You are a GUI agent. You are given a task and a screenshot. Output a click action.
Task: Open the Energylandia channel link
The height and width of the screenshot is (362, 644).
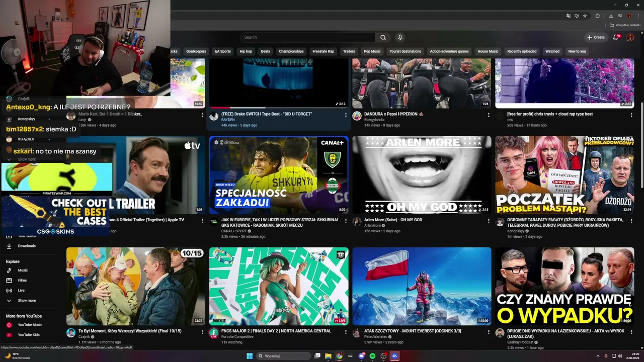[375, 120]
